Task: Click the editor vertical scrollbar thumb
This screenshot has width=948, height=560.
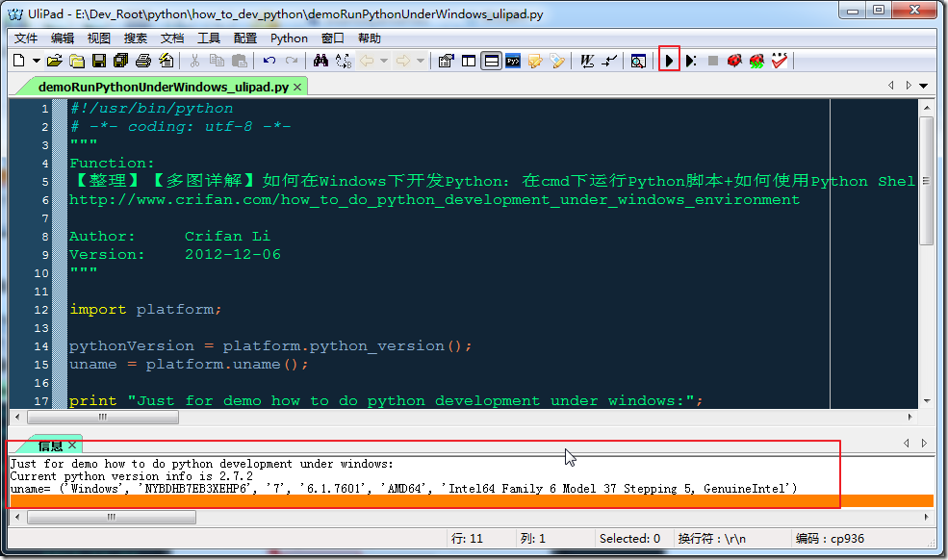Action: pyautogui.click(x=926, y=181)
